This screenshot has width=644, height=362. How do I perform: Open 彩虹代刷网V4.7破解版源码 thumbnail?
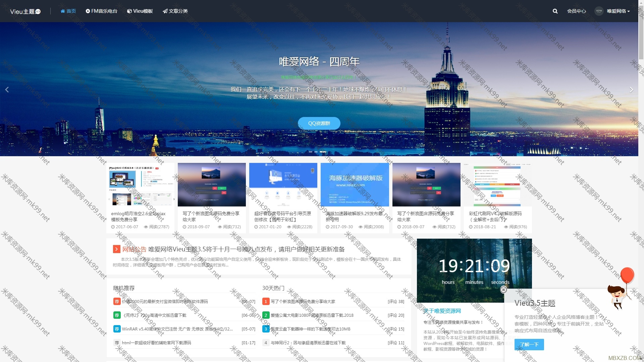498,185
